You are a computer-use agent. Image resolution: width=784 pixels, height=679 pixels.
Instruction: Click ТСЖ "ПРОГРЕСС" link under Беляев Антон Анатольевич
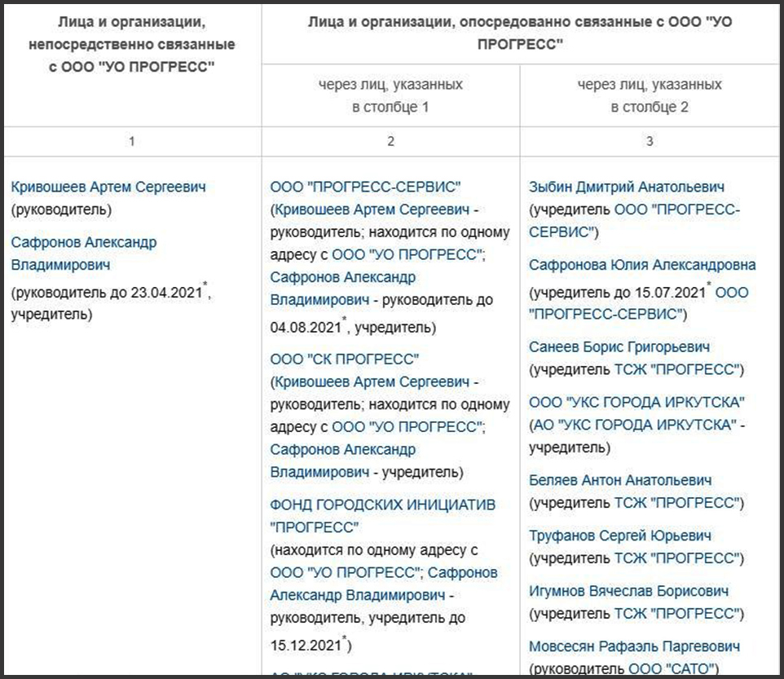coord(676,503)
